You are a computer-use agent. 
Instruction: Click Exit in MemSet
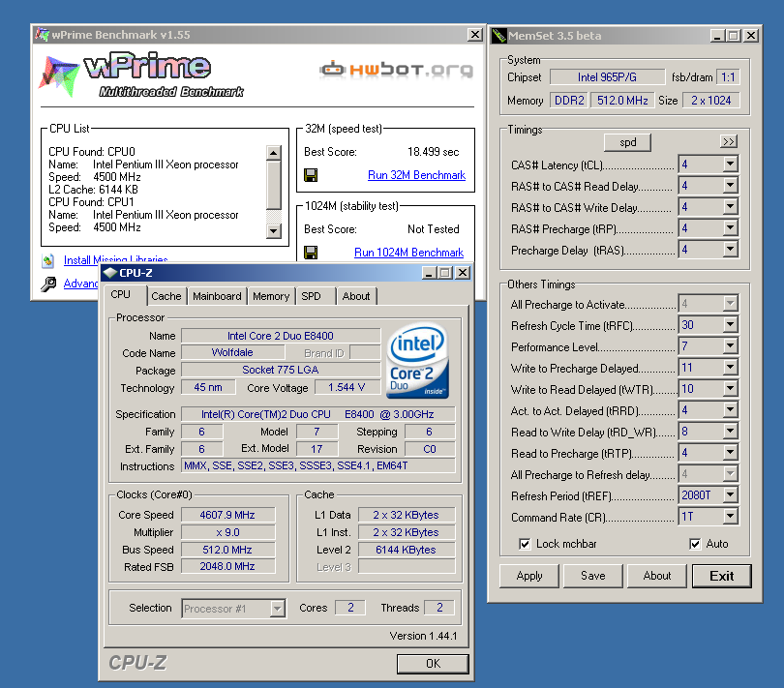click(x=722, y=576)
